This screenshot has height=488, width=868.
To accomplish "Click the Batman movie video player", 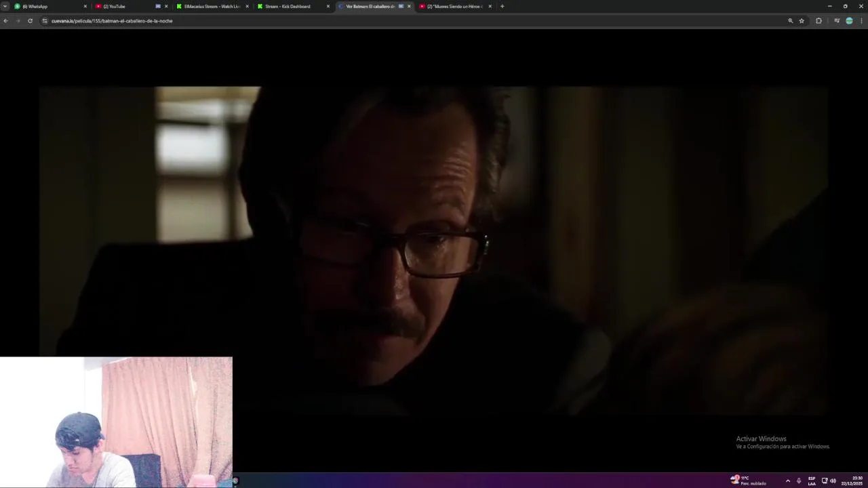I will pyautogui.click(x=434, y=250).
